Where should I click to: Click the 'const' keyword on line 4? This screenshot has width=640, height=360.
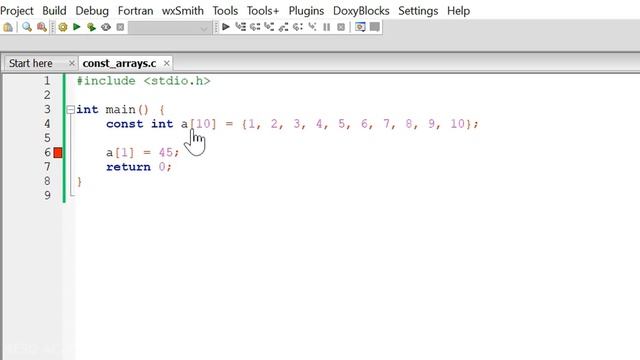124,124
